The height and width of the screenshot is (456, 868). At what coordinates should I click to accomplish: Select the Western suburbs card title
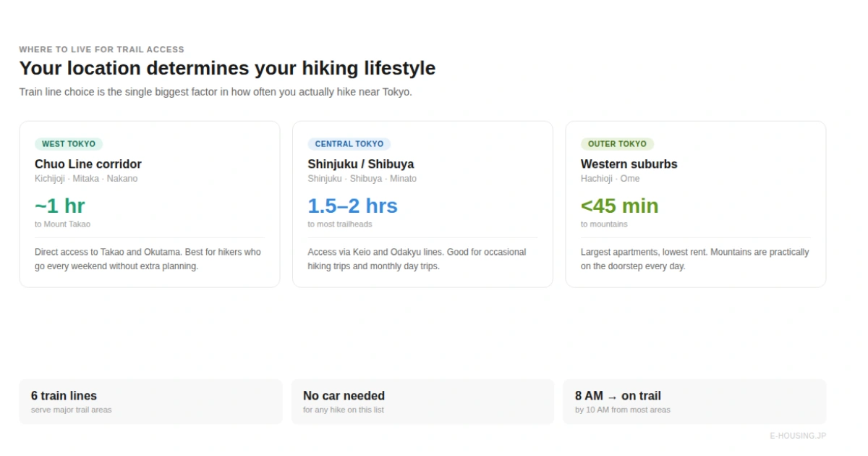pos(629,164)
